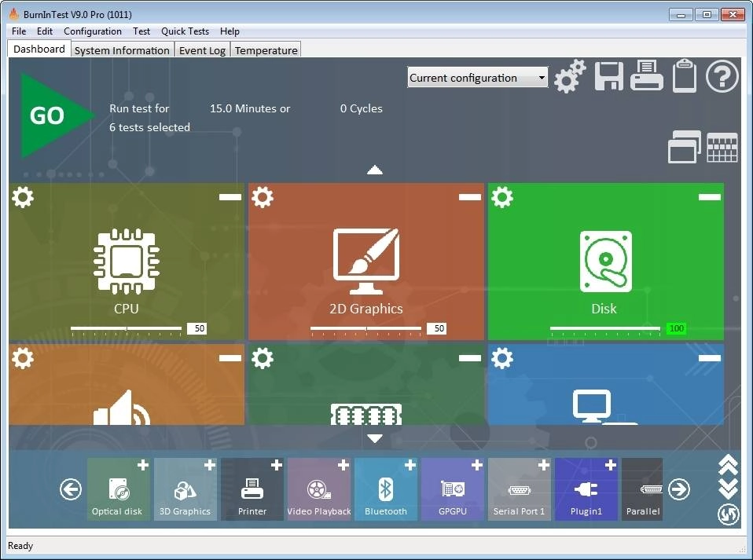
Task: Open Disk test settings gear
Action: (502, 196)
